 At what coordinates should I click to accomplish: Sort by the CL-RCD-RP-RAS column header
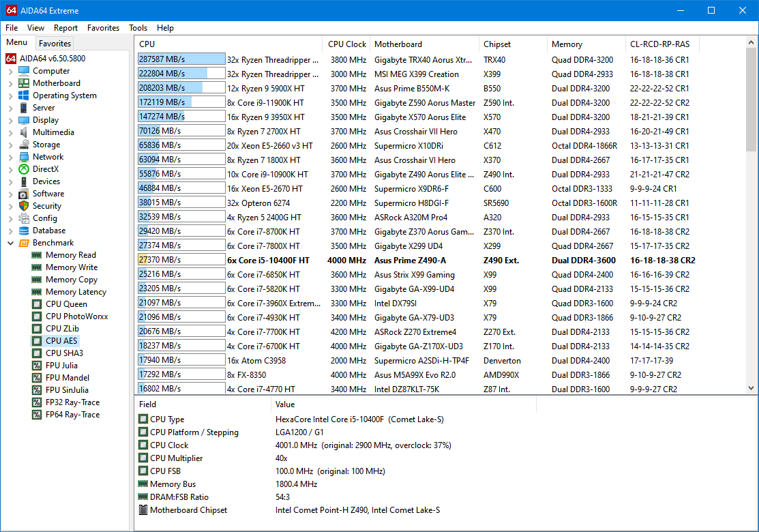[x=663, y=44]
